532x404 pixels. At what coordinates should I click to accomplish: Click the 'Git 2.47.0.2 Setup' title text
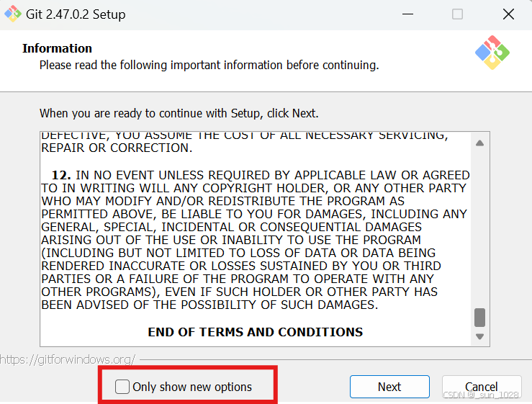[x=77, y=14]
